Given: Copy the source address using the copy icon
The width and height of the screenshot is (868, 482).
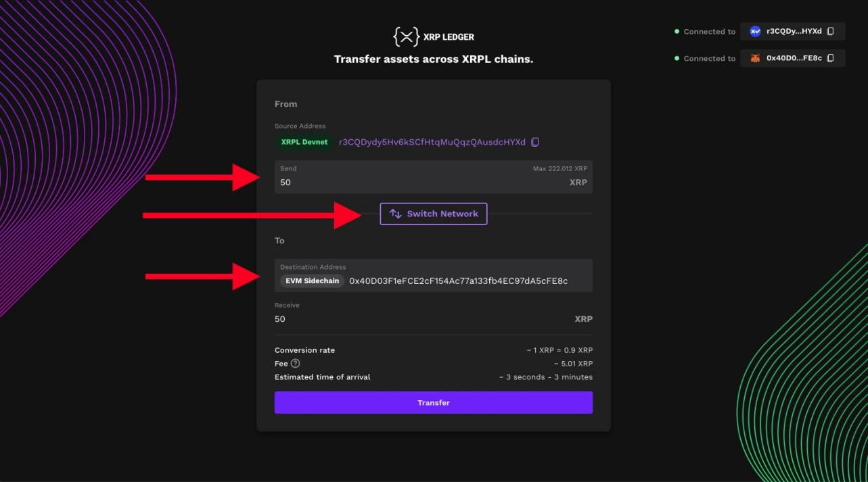Looking at the screenshot, I should (535, 142).
